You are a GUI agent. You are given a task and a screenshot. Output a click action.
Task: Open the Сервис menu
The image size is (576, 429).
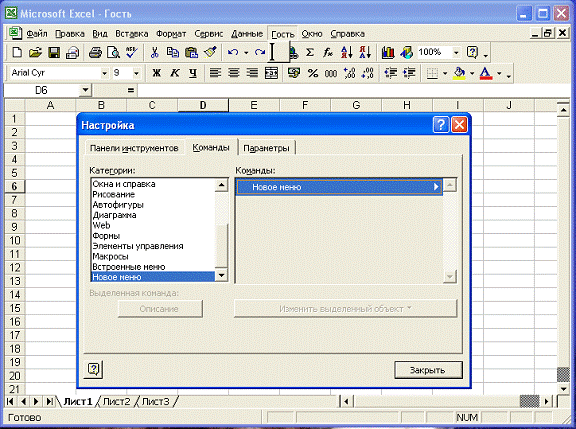(x=209, y=34)
